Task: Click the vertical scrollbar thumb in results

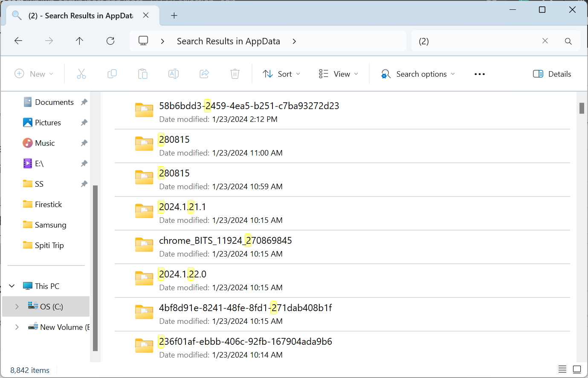Action: 582,108
